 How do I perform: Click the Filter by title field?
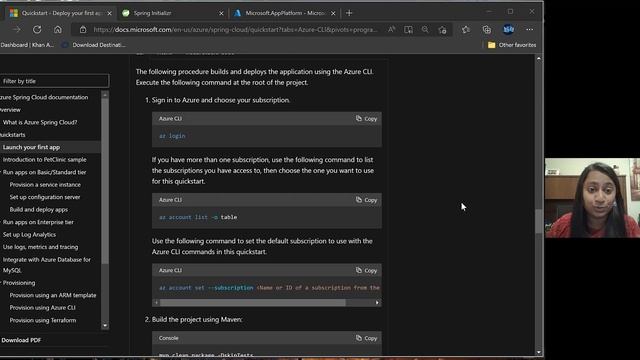(54, 81)
